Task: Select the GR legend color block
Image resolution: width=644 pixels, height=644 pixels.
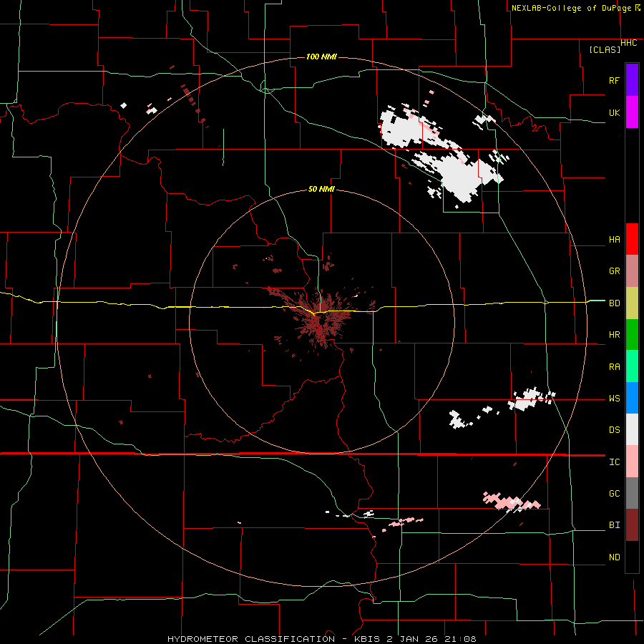Action: [632, 270]
